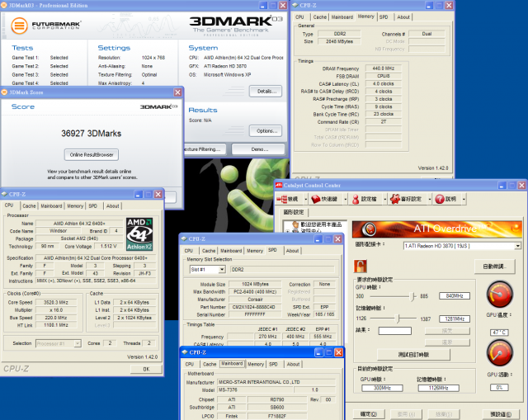Open dropdown arrow beside Help toolbar item
The image size is (528, 420).
coord(464,200)
